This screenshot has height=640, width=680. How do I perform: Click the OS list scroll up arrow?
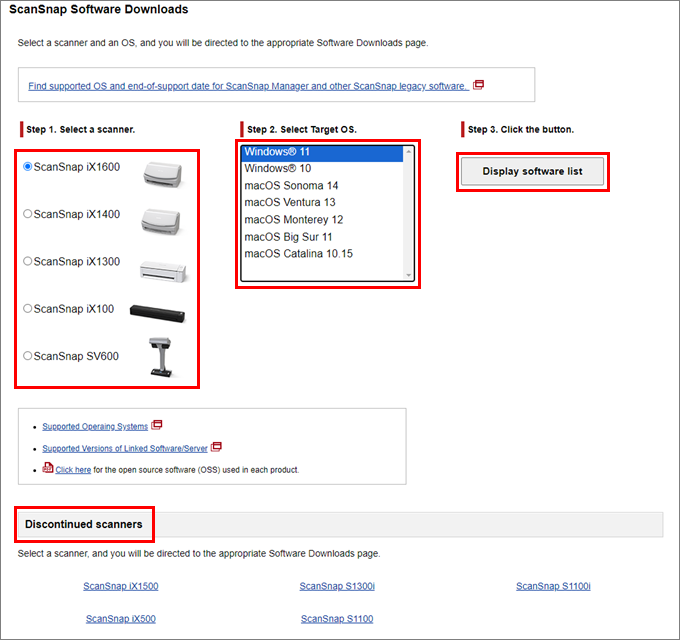[x=409, y=151]
